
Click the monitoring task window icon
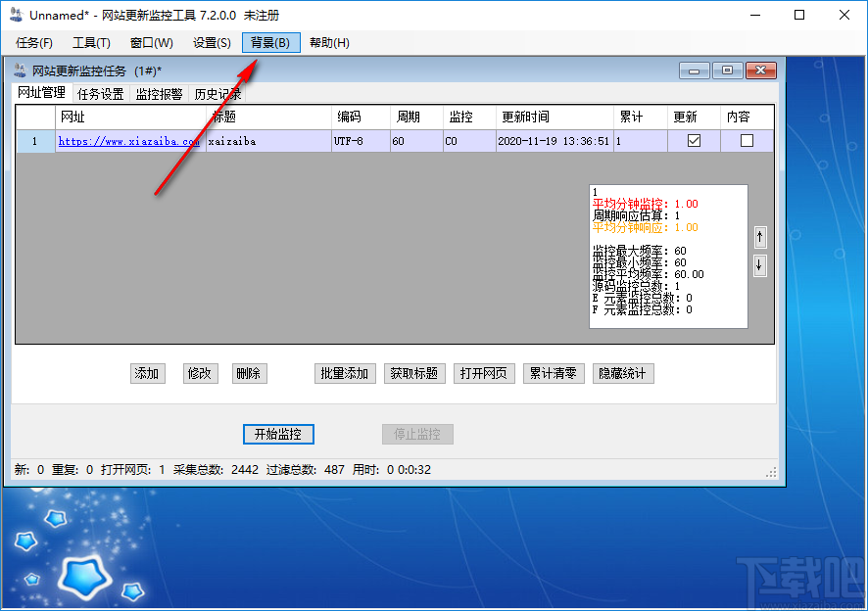(x=22, y=70)
